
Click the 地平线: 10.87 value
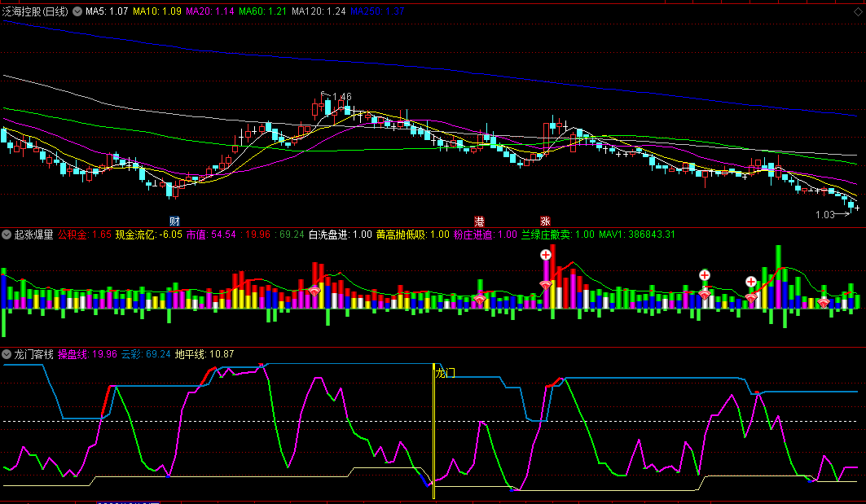click(204, 354)
